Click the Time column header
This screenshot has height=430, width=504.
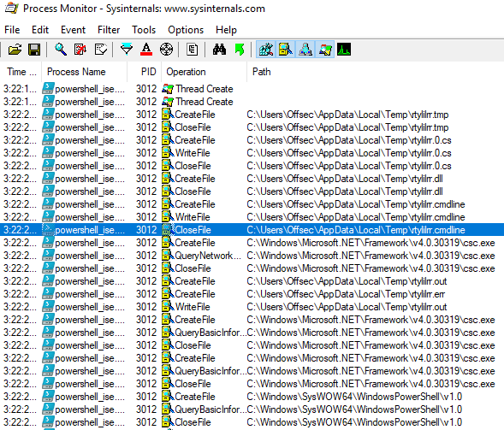click(x=21, y=72)
